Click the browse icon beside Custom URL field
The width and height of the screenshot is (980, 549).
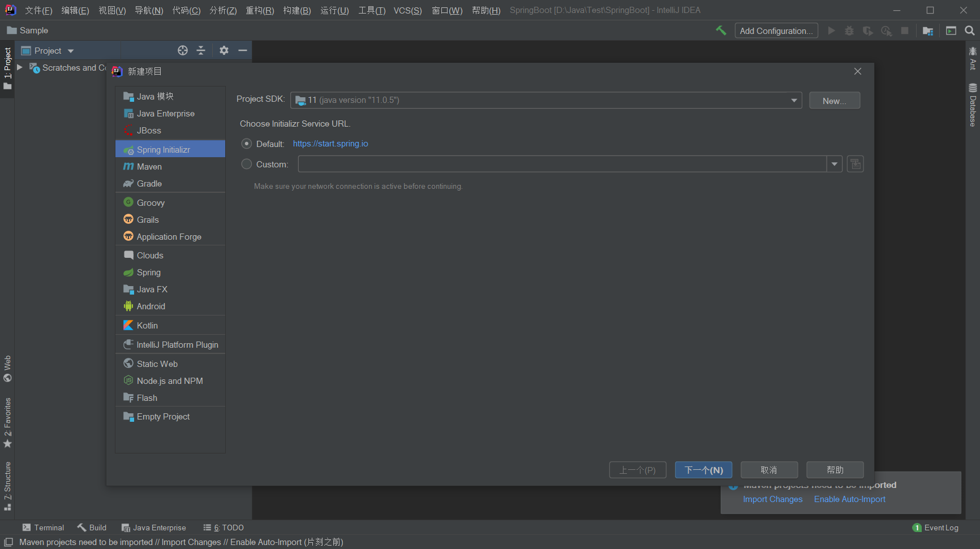[x=856, y=164]
